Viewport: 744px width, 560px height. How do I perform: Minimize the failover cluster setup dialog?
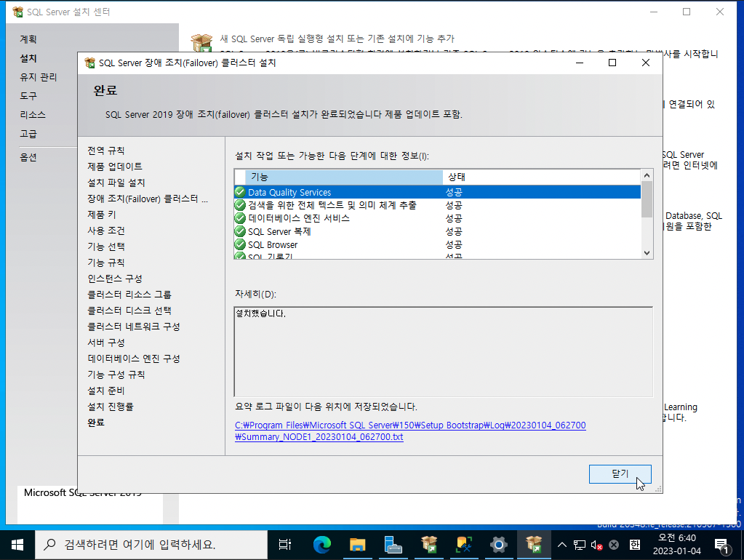pyautogui.click(x=580, y=63)
